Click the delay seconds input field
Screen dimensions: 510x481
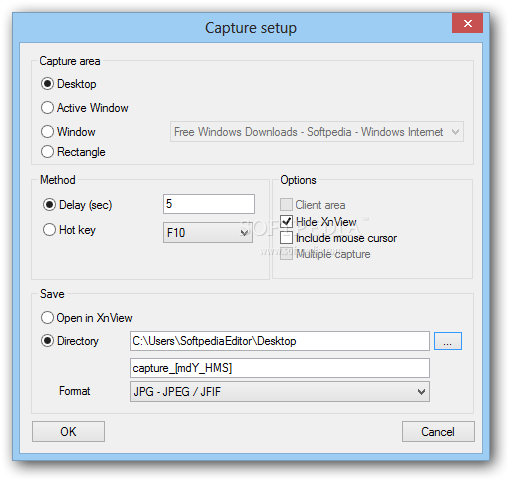[x=209, y=204]
